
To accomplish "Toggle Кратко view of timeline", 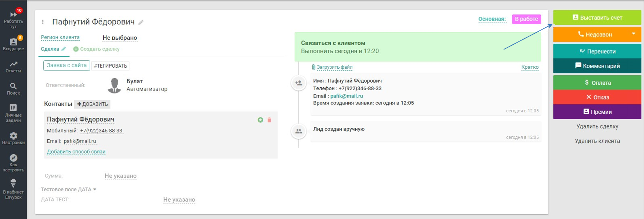I will 530,67.
